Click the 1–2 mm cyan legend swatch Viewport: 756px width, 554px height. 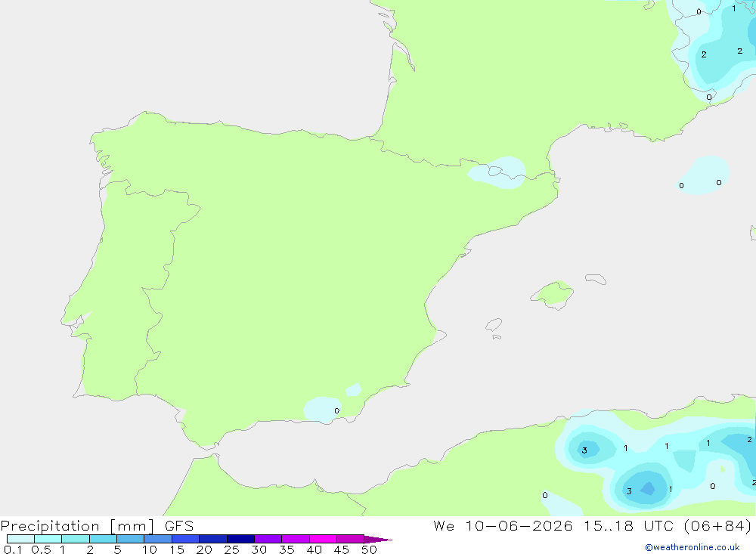pyautogui.click(x=75, y=539)
